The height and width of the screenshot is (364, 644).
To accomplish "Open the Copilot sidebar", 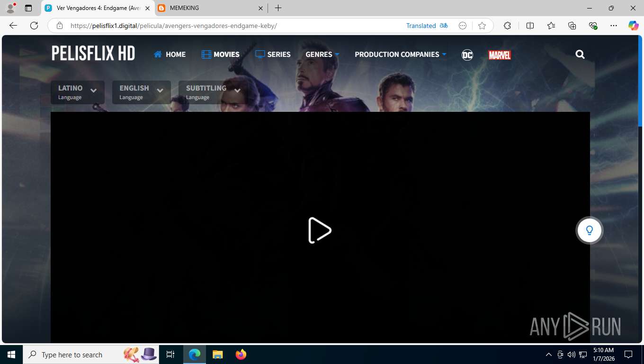I will [x=634, y=26].
